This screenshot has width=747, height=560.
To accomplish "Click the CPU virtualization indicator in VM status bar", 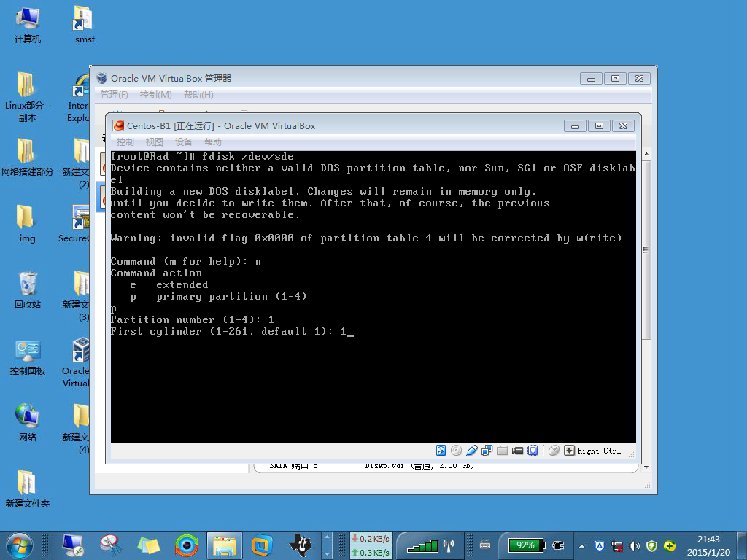I will pos(533,451).
